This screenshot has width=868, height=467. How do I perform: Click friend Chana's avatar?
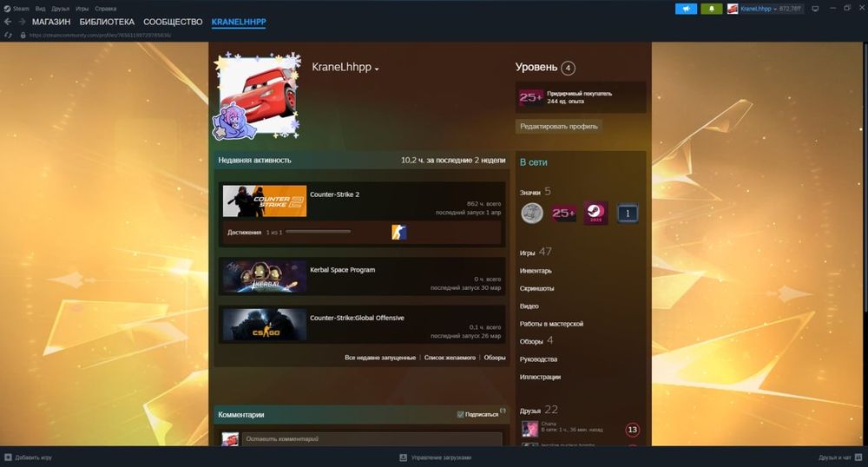pos(529,429)
